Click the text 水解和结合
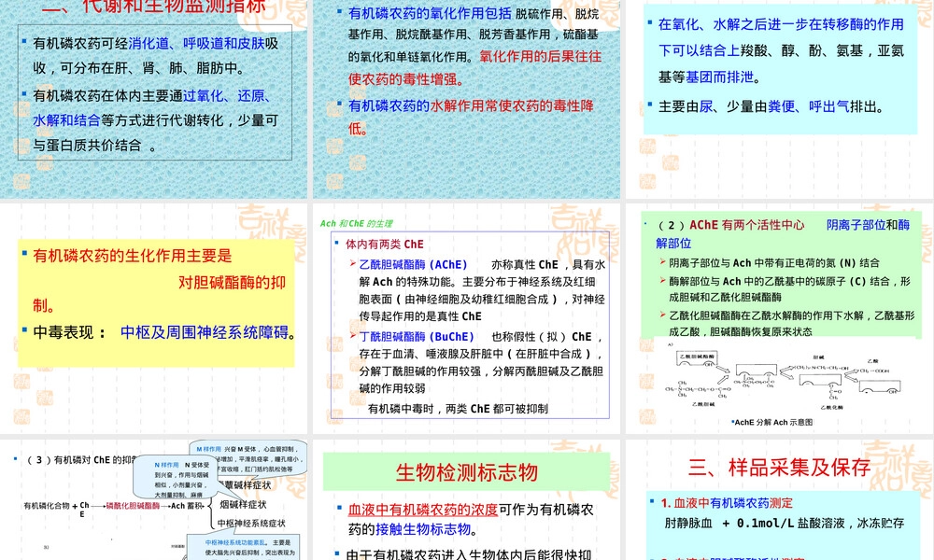This screenshot has height=560, width=934. tap(66, 120)
